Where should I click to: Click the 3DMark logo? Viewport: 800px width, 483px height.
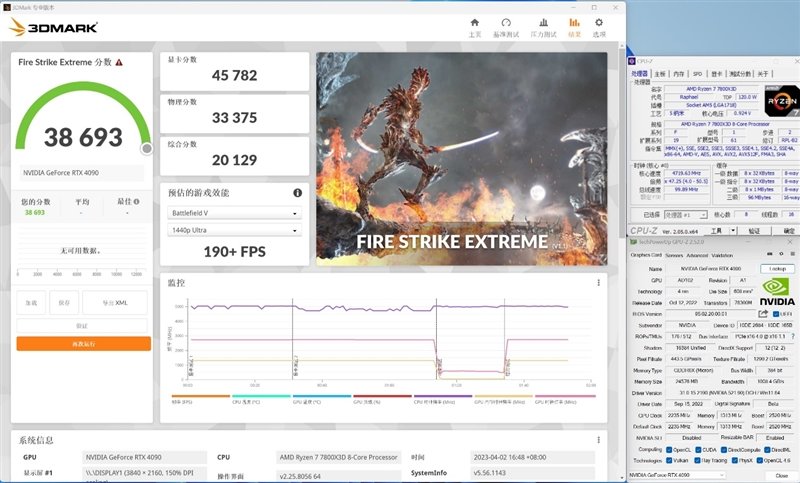(54, 27)
